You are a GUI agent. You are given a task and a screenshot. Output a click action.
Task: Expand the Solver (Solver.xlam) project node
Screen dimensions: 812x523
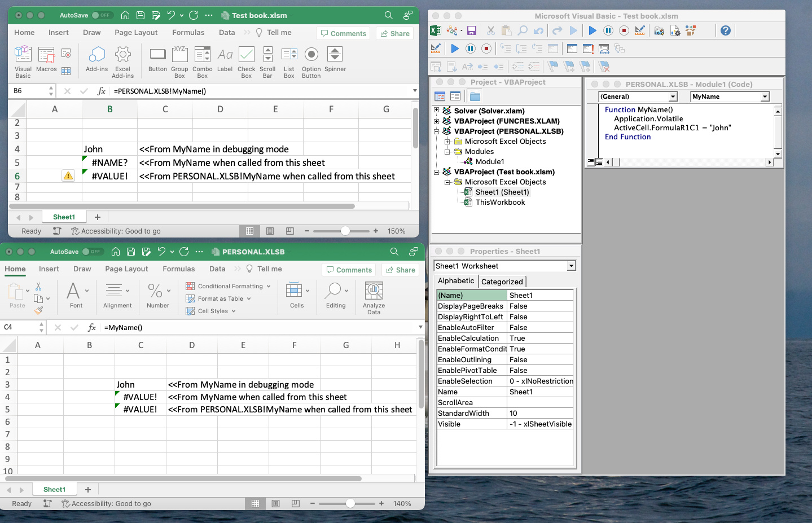[436, 111]
